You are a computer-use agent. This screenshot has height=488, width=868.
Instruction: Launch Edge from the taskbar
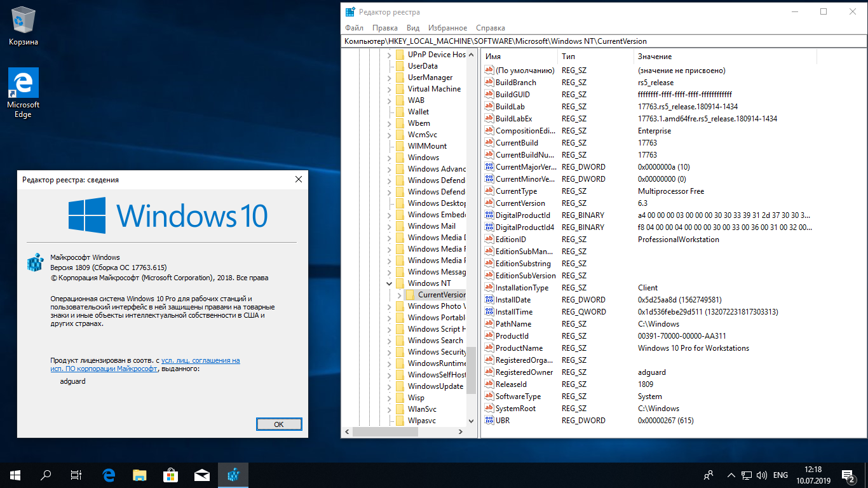(x=109, y=475)
